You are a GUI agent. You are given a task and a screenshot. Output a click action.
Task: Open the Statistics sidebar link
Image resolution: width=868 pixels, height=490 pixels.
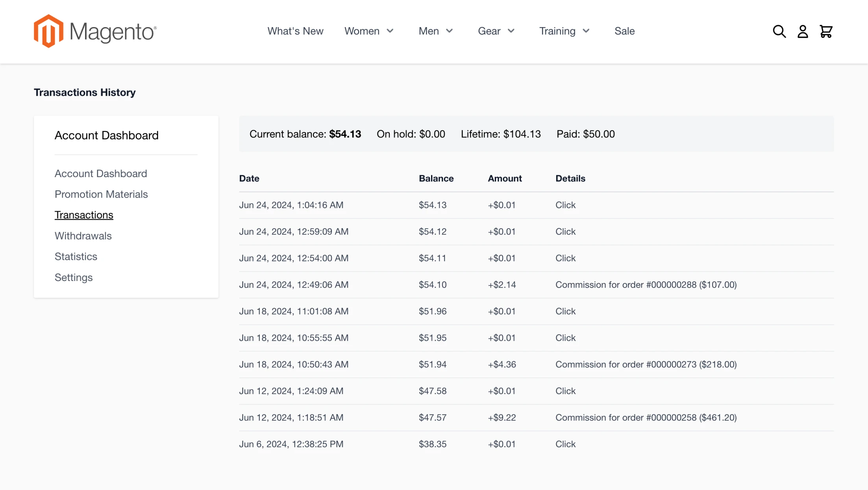point(76,257)
